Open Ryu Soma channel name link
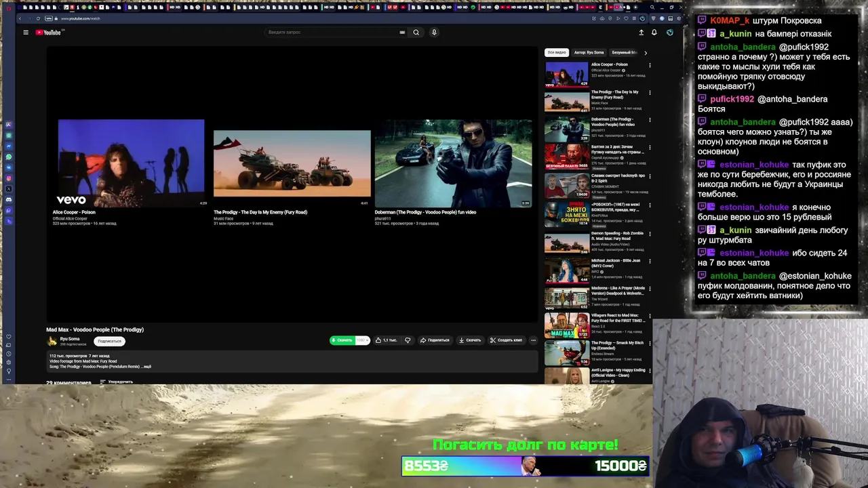Screen dimensions: 868x488 pos(70,339)
